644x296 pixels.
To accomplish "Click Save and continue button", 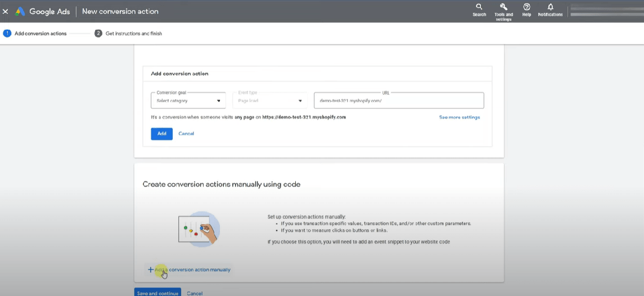I will pos(157,293).
